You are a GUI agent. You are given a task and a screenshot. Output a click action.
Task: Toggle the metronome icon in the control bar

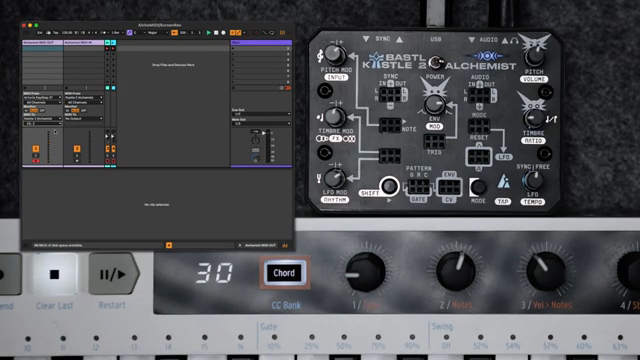coord(103,33)
